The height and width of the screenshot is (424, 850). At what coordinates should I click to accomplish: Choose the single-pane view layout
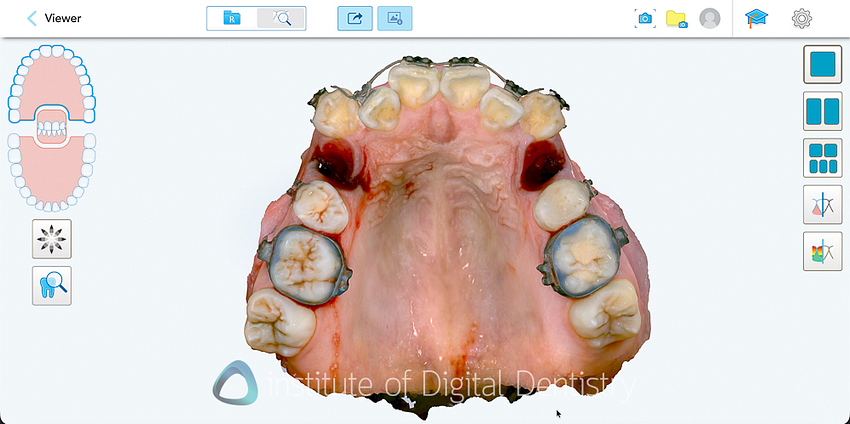pyautogui.click(x=822, y=64)
